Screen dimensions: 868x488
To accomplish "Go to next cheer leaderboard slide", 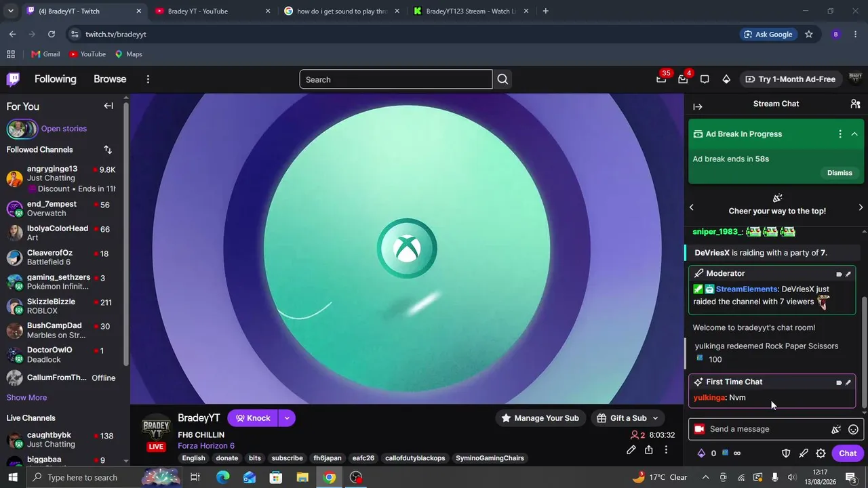I will [x=861, y=207].
